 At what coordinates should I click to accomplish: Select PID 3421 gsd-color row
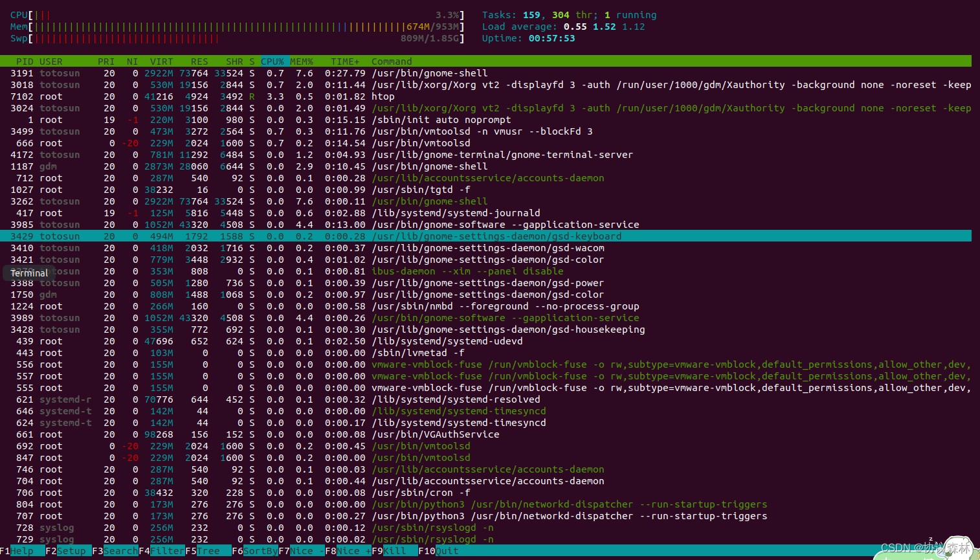tap(485, 260)
